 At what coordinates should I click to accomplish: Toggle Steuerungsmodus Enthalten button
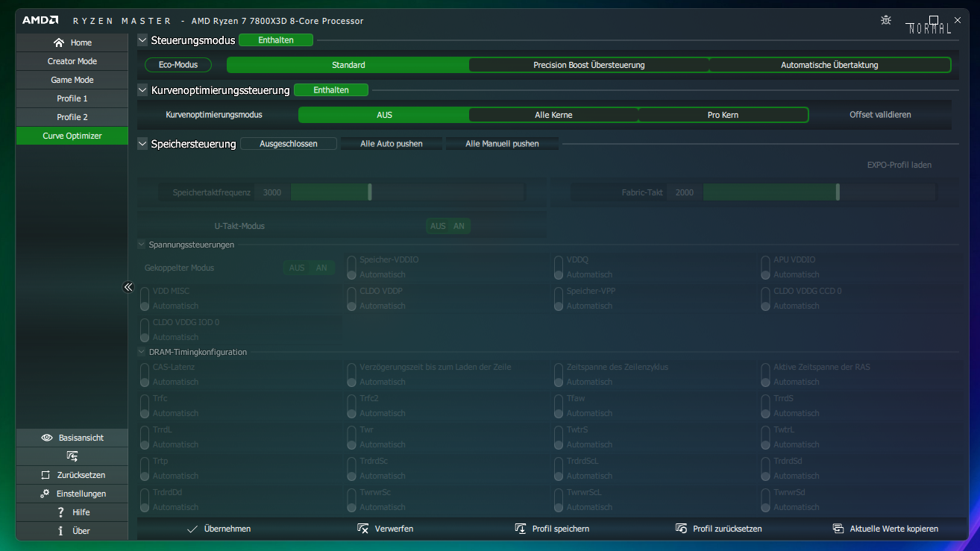click(x=276, y=40)
